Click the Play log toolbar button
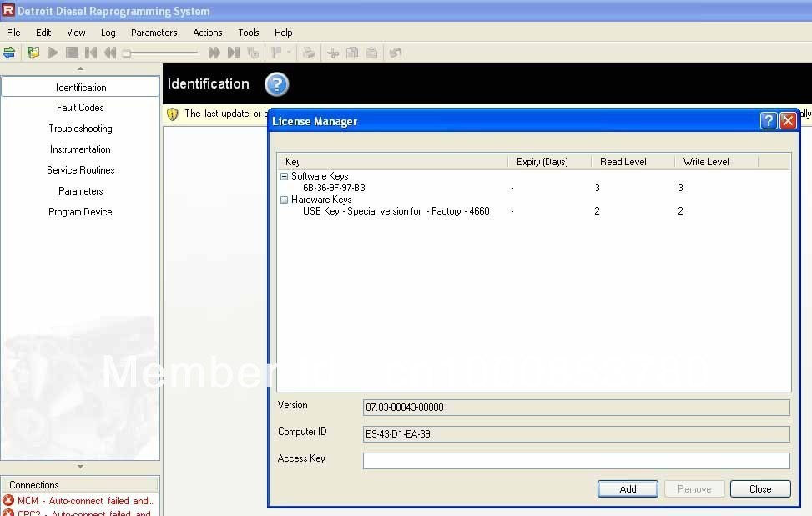This screenshot has height=516, width=812. [x=53, y=53]
